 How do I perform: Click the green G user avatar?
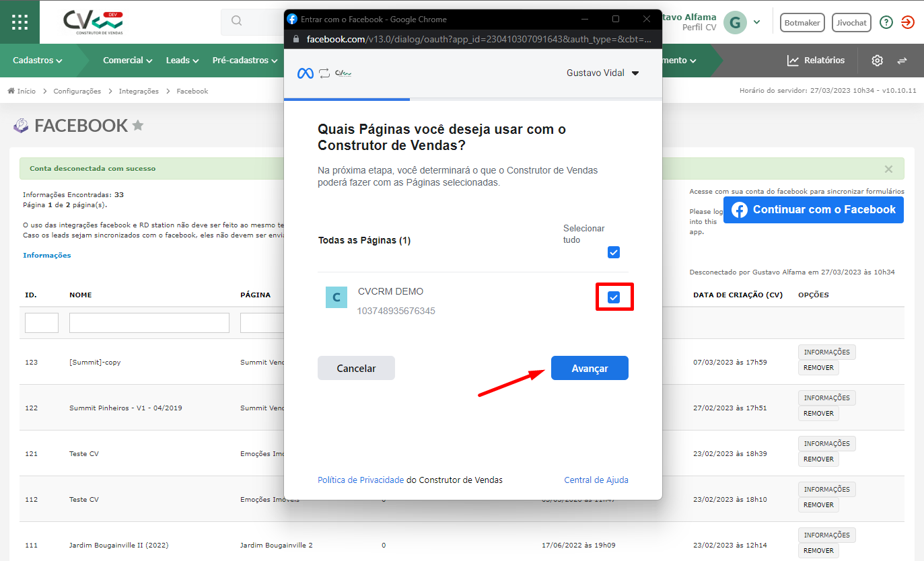[x=735, y=22]
